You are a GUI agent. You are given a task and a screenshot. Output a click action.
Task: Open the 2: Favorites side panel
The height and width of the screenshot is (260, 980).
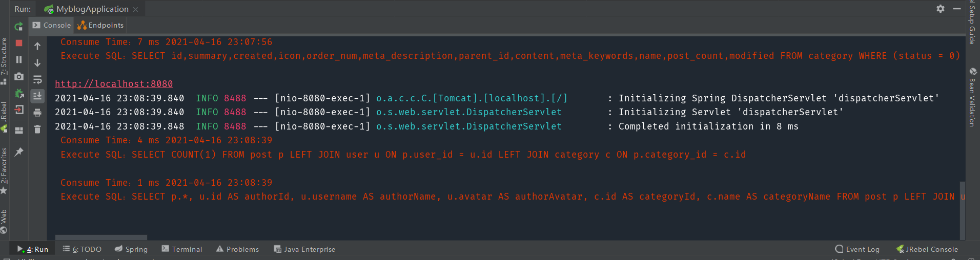coord(4,170)
